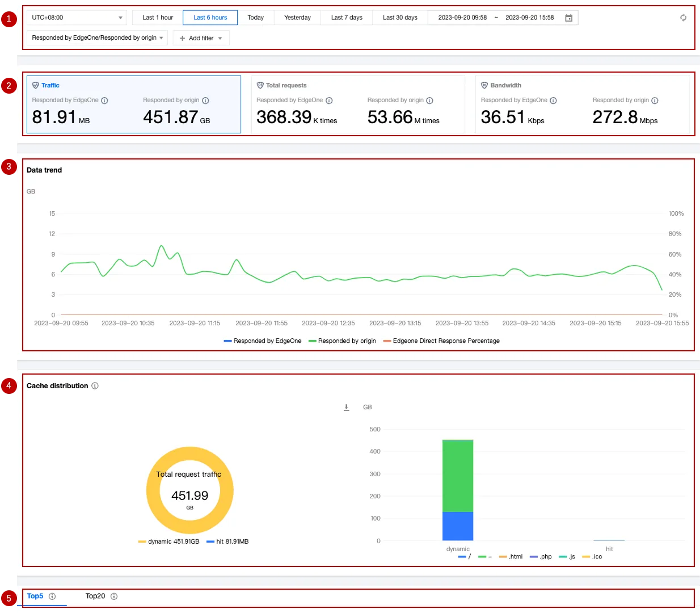700x613 pixels.
Task: Expand Responded by EdgeOne/Responded by origin filter
Action: coord(97,38)
